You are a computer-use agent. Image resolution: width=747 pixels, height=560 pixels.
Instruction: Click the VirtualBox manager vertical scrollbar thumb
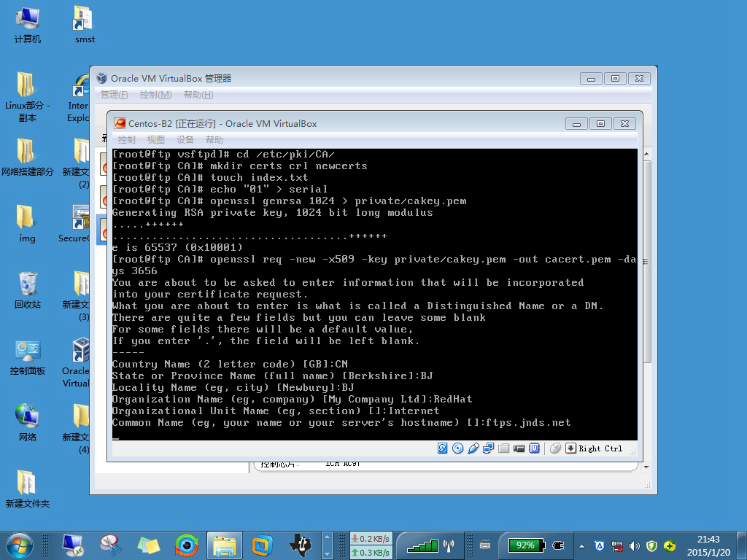click(x=646, y=262)
